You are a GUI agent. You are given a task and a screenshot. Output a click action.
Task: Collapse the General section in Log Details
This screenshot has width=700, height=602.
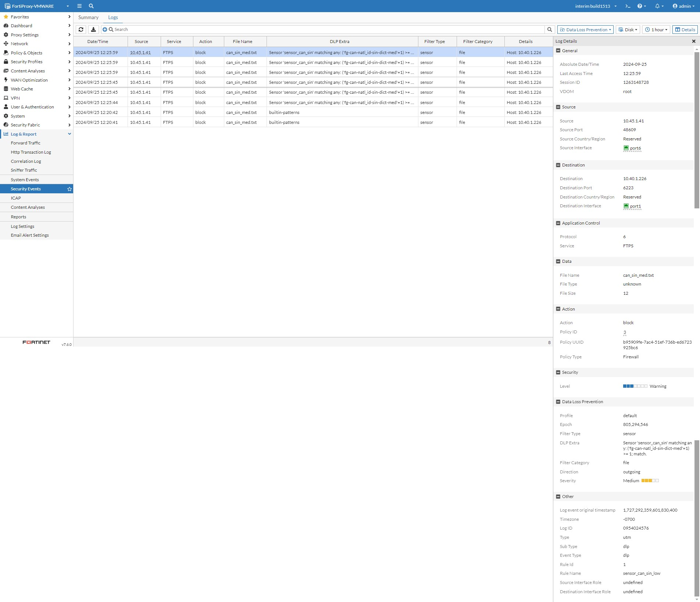(x=558, y=51)
